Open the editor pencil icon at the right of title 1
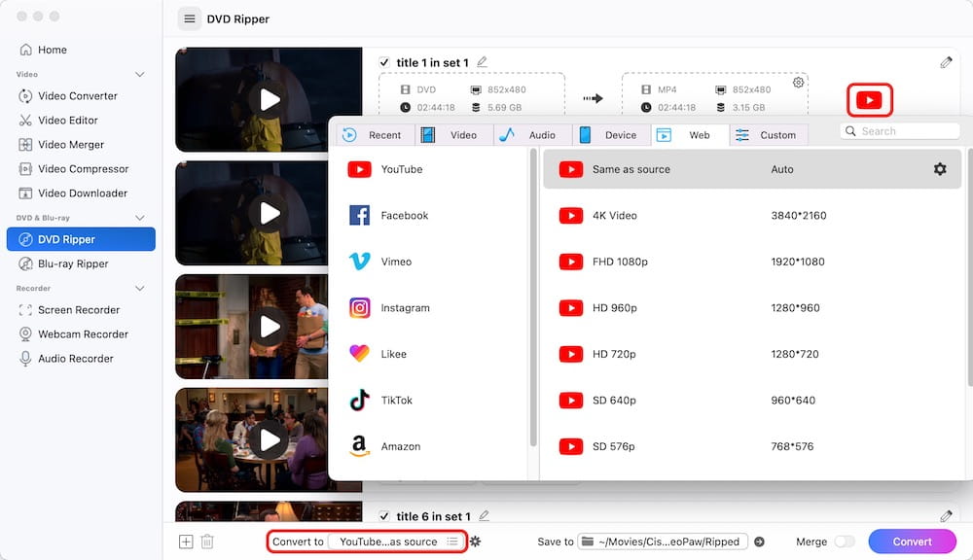This screenshot has width=973, height=560. 946,62
